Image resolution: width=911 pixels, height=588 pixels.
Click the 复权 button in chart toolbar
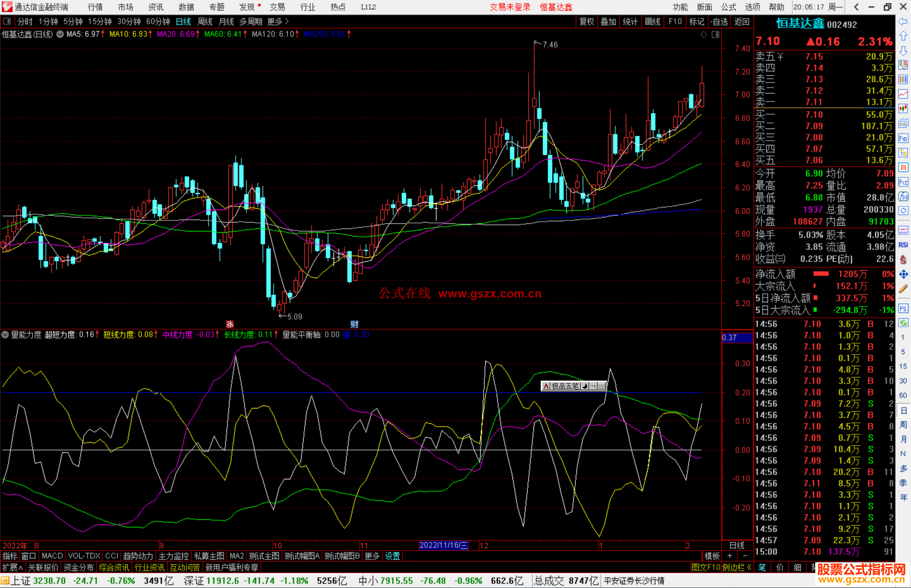click(x=586, y=21)
